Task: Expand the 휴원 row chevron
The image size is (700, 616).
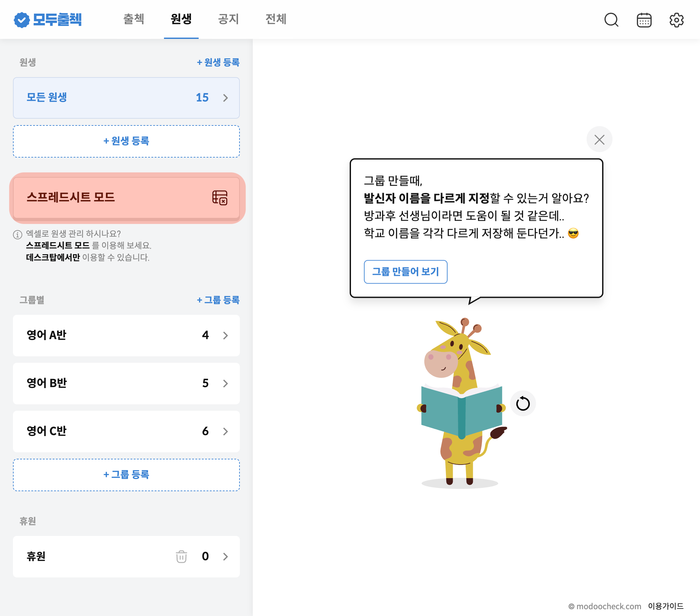Action: pos(225,556)
